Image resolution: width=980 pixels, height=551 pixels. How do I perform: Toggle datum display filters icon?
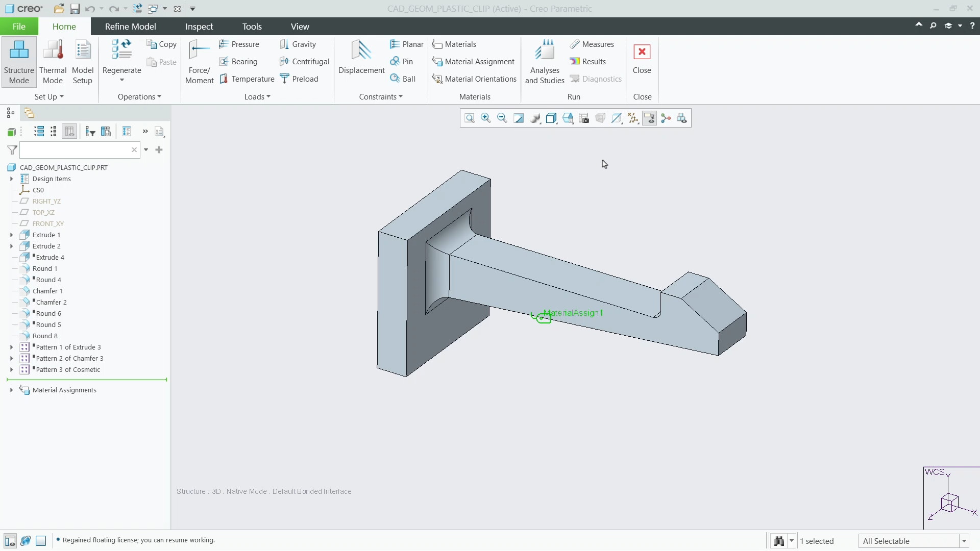(x=633, y=118)
